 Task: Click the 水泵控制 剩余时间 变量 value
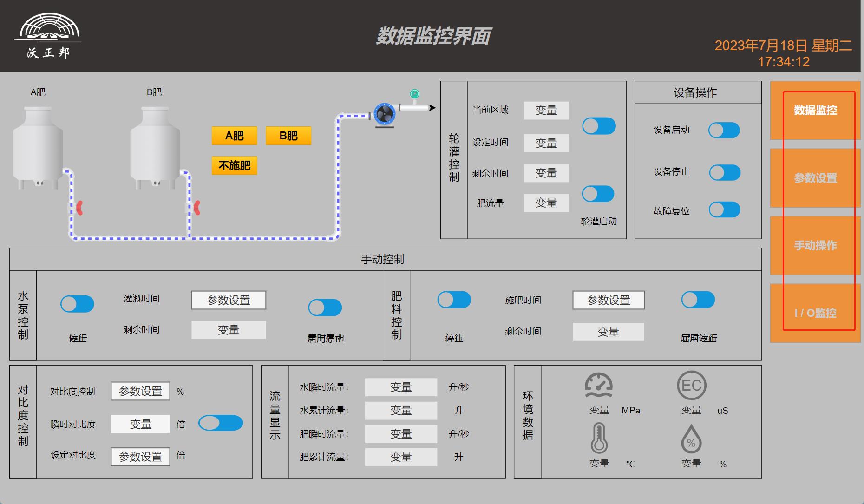point(229,330)
